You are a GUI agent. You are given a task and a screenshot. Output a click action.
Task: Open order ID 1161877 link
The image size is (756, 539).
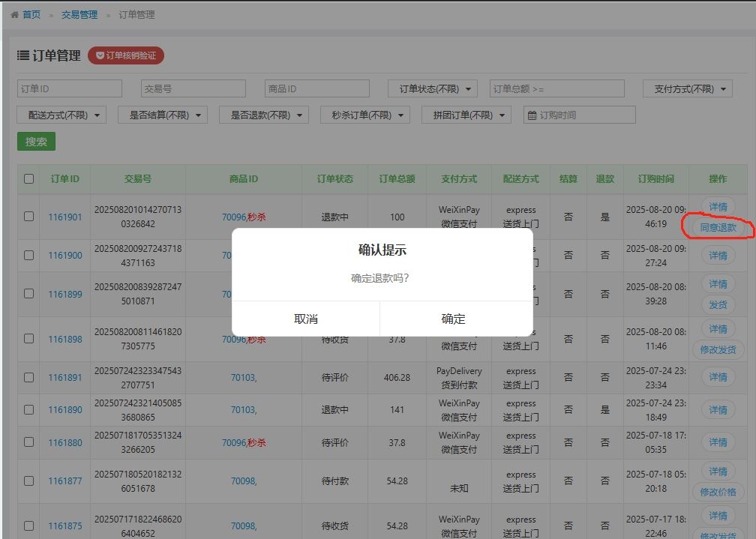(65, 481)
